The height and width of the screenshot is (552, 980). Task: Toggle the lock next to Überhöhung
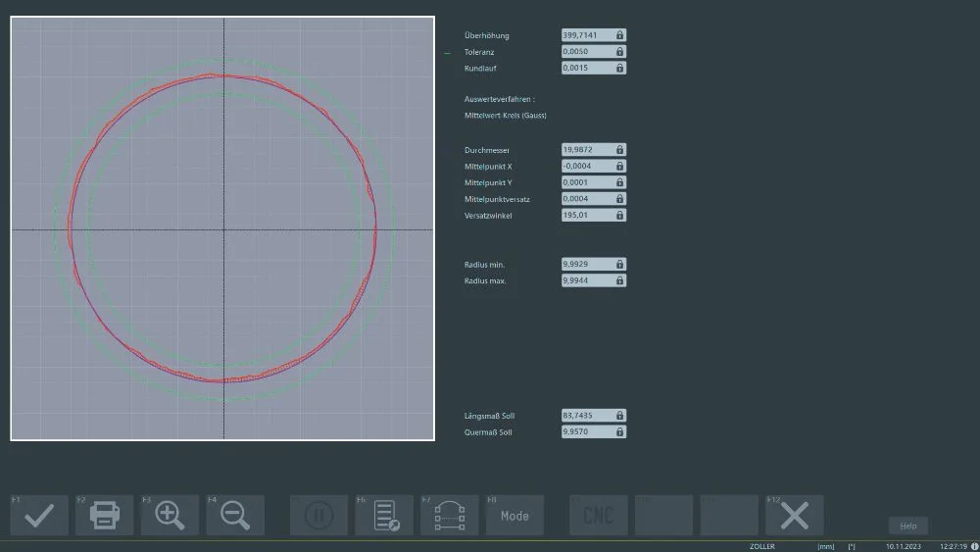(x=619, y=35)
